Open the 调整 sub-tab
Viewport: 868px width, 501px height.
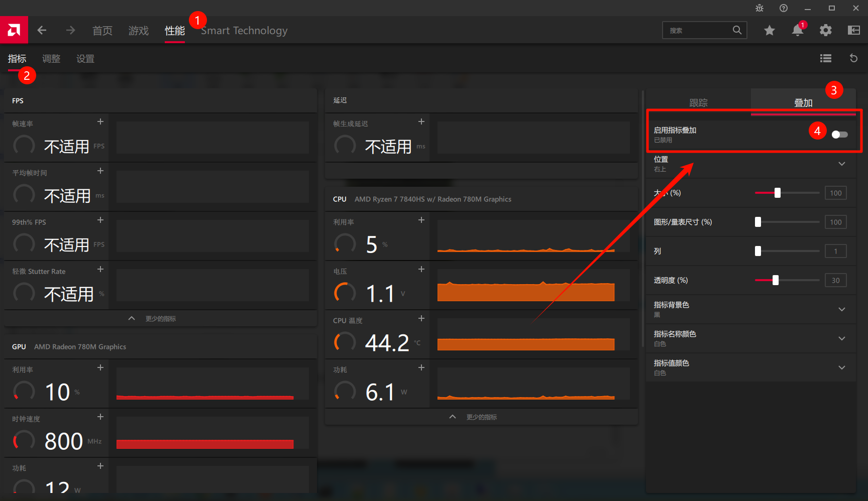[x=51, y=59]
